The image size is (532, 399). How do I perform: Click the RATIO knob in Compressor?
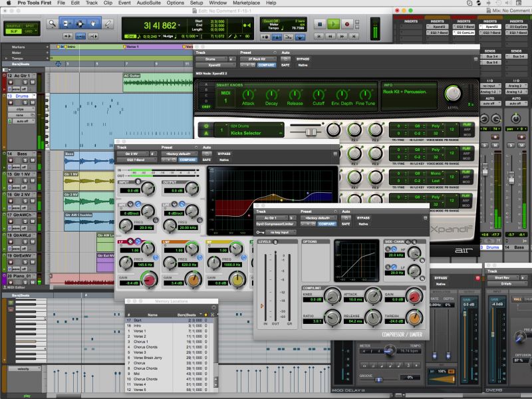click(332, 318)
